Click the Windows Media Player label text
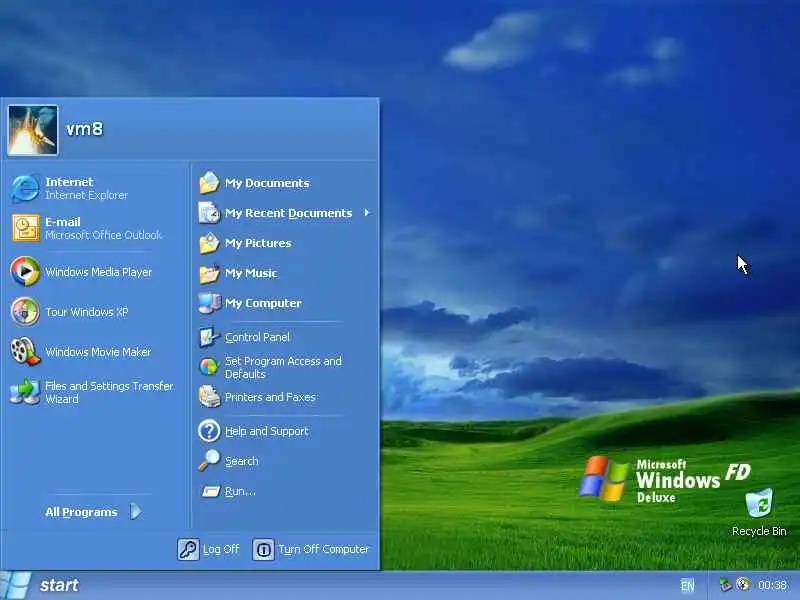 click(98, 272)
